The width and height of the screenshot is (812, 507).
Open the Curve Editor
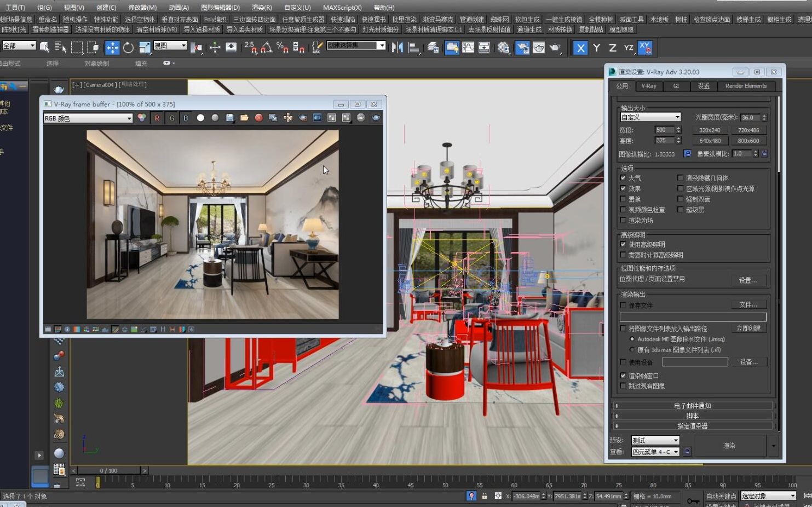tap(468, 48)
